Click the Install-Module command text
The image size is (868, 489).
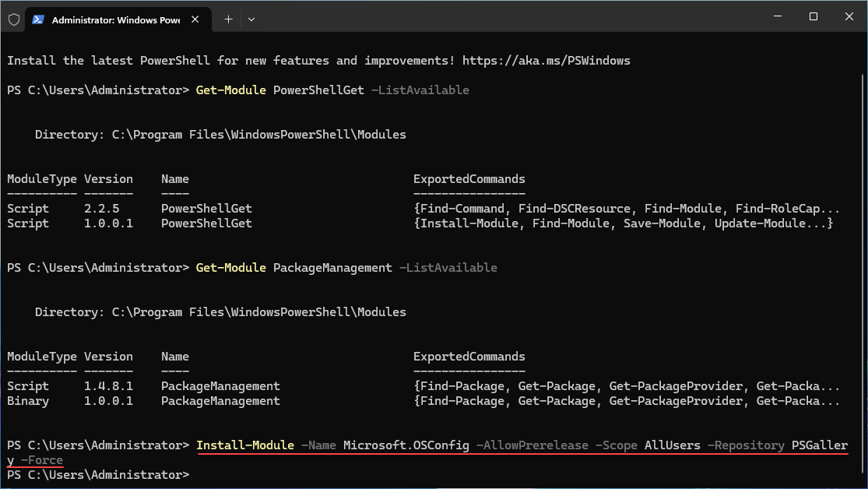pyautogui.click(x=245, y=445)
